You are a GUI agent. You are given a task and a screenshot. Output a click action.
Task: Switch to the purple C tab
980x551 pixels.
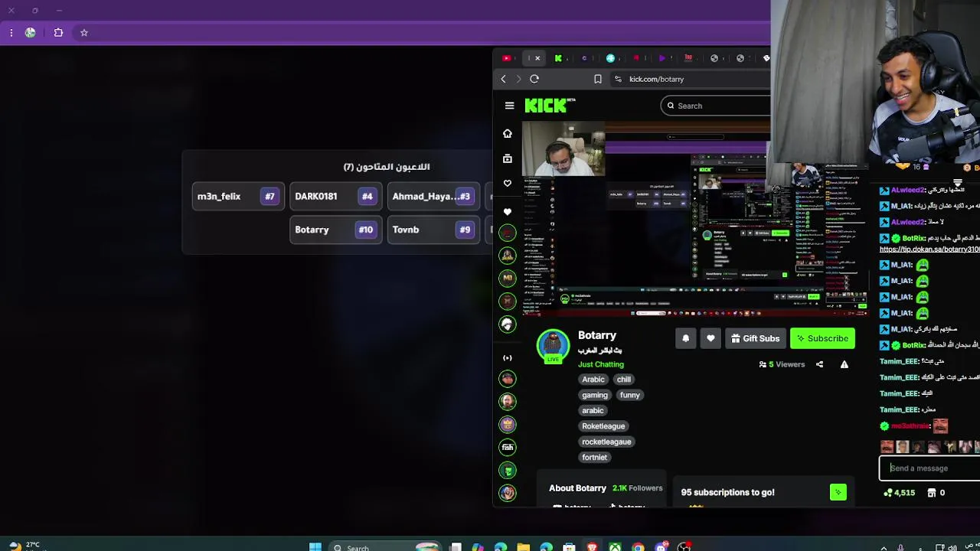pyautogui.click(x=584, y=58)
